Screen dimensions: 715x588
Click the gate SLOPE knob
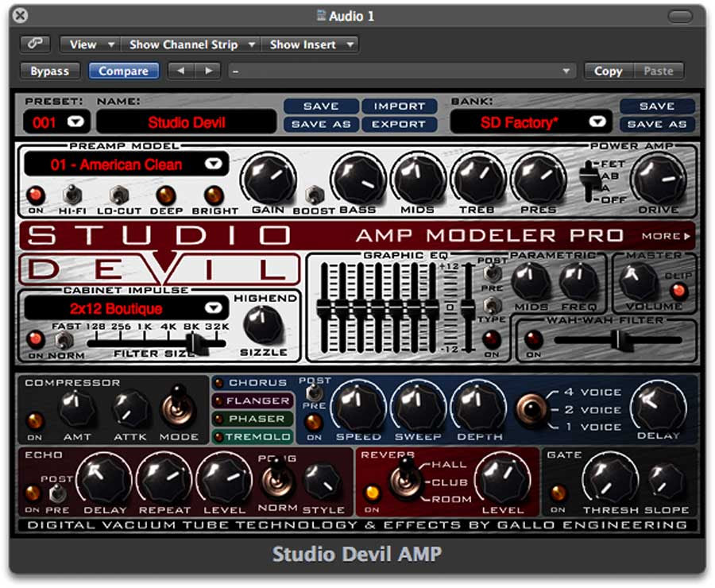tap(667, 482)
